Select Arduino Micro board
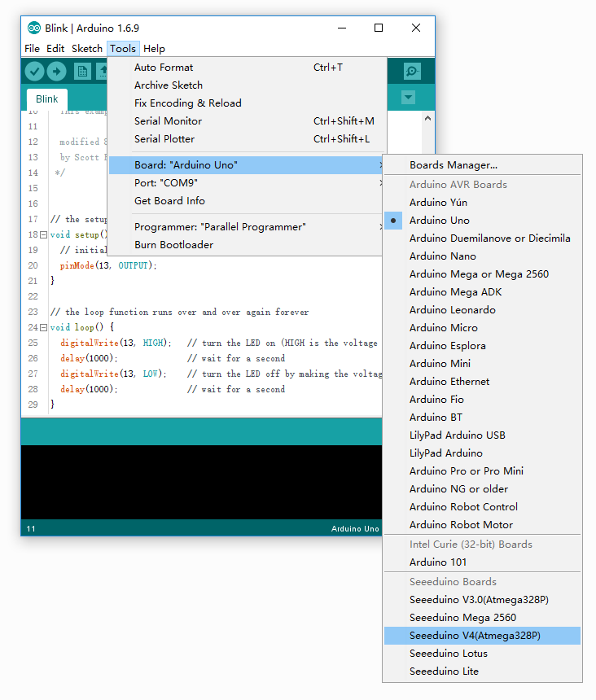596x700 pixels. click(482, 328)
